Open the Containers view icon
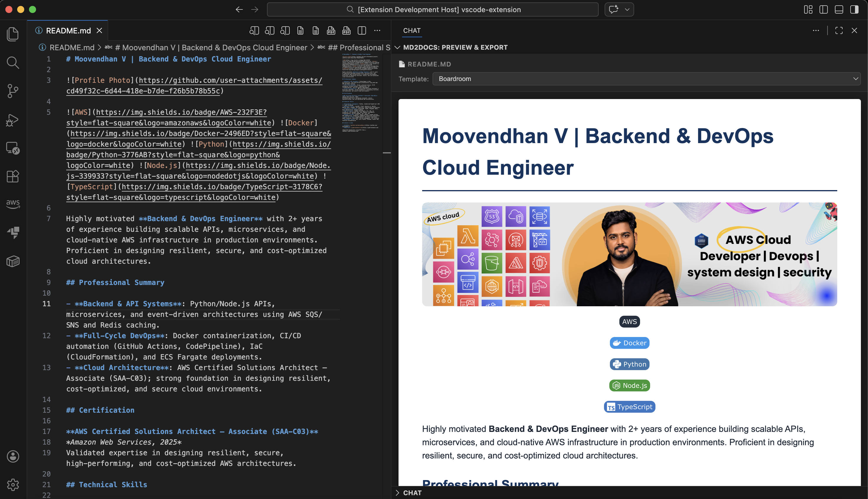The width and height of the screenshot is (868, 499). pyautogui.click(x=13, y=262)
